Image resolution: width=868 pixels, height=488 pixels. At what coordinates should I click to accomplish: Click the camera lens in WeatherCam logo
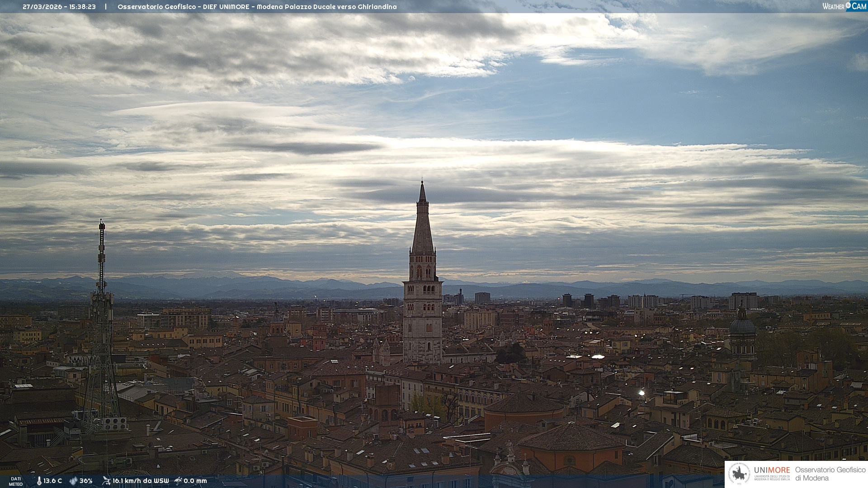point(848,5)
